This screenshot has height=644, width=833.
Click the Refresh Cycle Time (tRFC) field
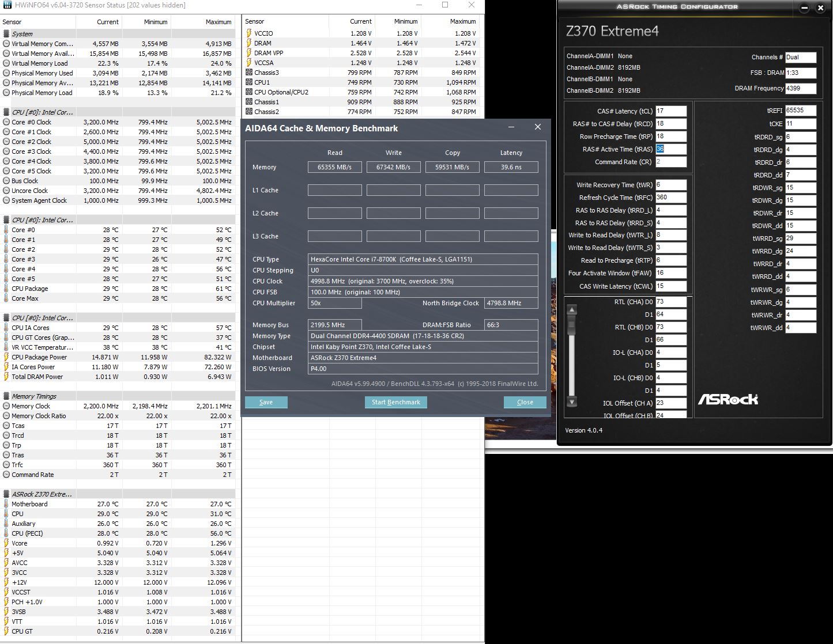pyautogui.click(x=671, y=198)
